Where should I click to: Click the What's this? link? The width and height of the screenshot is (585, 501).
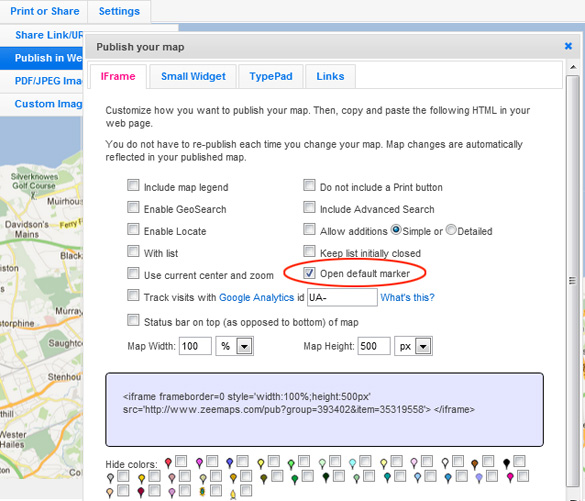[407, 297]
